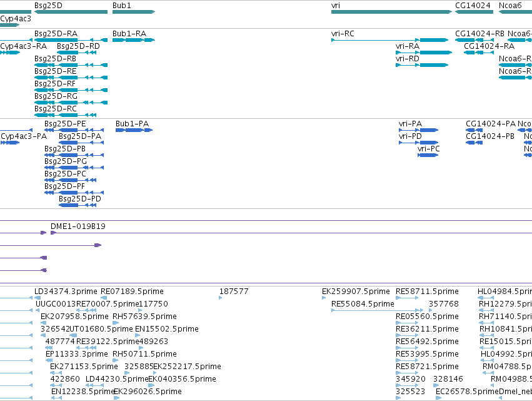Click the Bub1-RA transcript
532x401 pixels.
tap(134, 40)
